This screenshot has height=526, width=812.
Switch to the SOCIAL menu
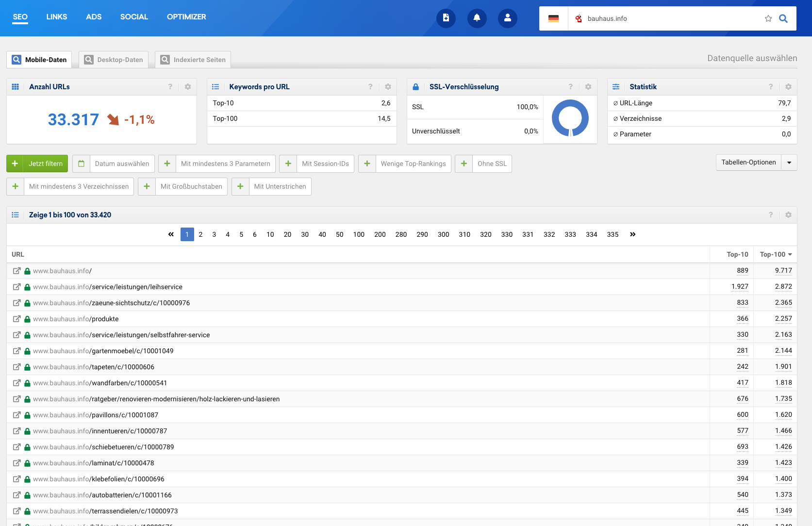point(134,17)
